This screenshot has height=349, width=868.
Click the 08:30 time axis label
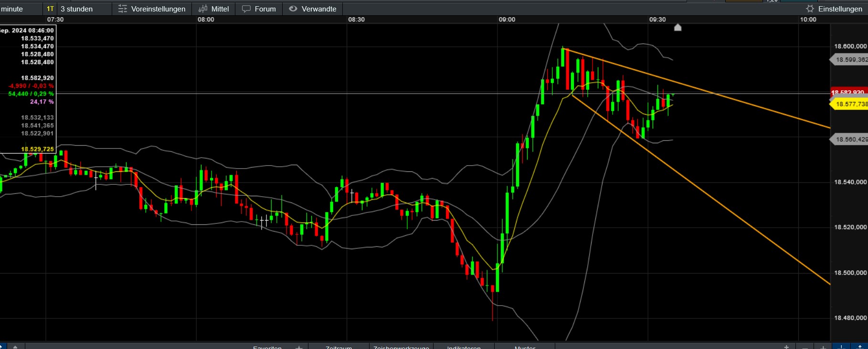356,20
